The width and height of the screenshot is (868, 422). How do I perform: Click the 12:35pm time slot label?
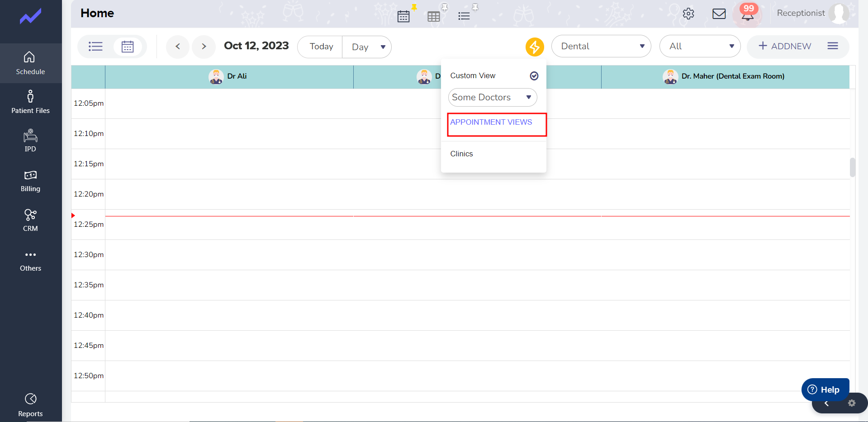(x=89, y=285)
